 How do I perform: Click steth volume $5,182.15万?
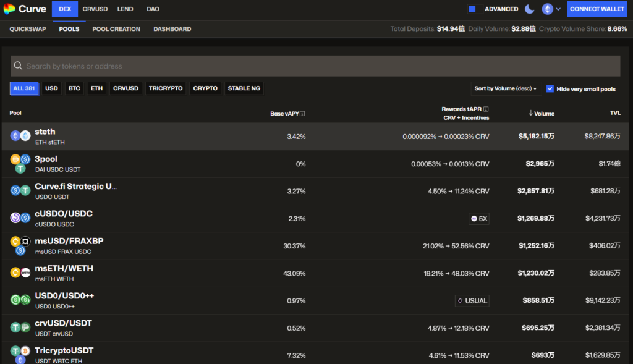click(536, 137)
